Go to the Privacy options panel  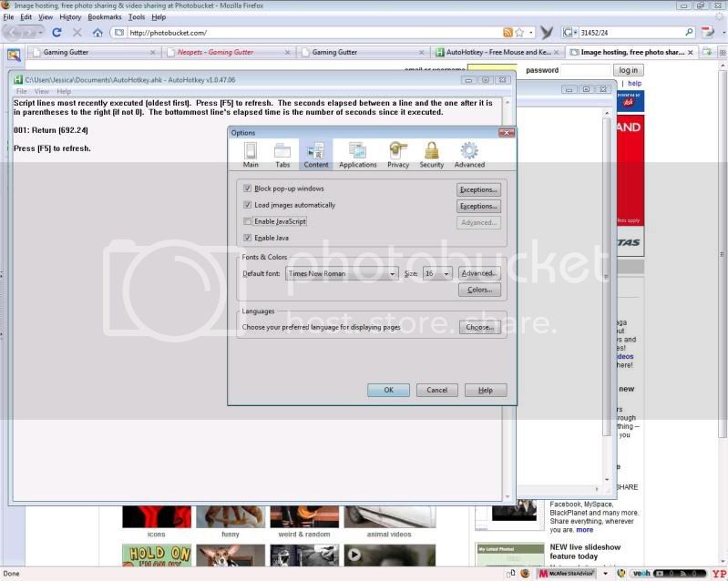[398, 154]
